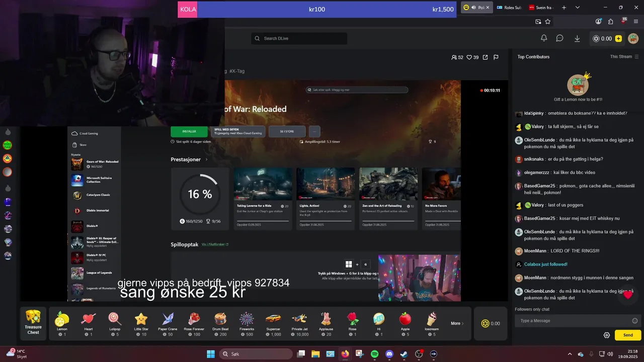Select Gears of War: Reloaded in sidebar
Image resolution: width=644 pixels, height=362 pixels.
pyautogui.click(x=95, y=164)
